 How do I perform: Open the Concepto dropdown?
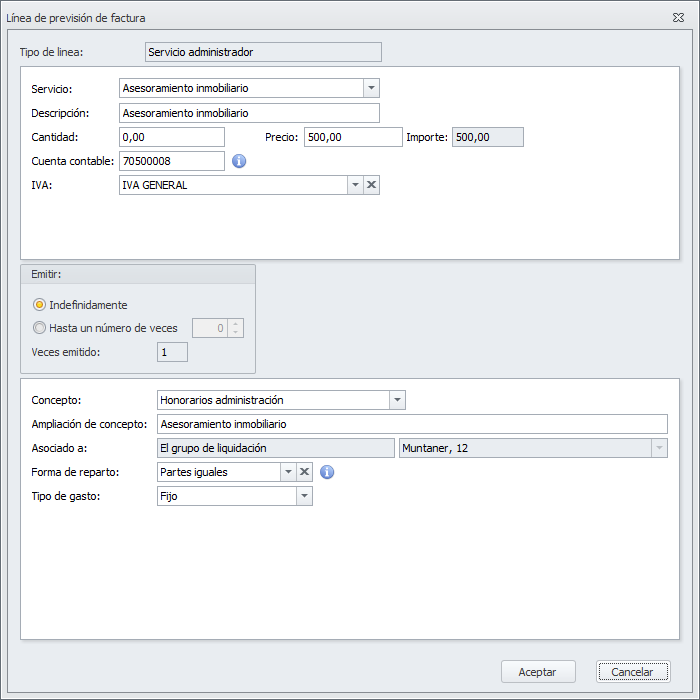click(397, 400)
